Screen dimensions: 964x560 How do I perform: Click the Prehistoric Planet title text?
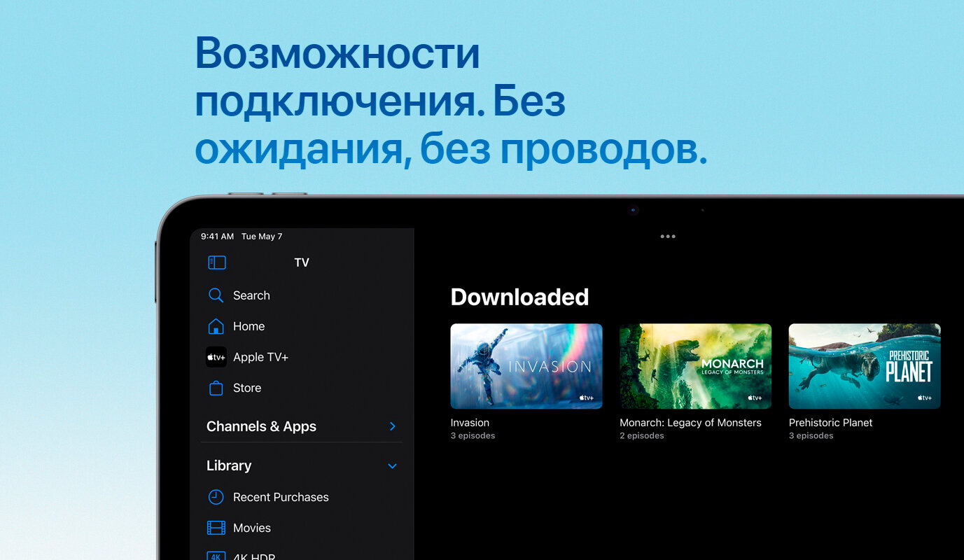coord(830,423)
